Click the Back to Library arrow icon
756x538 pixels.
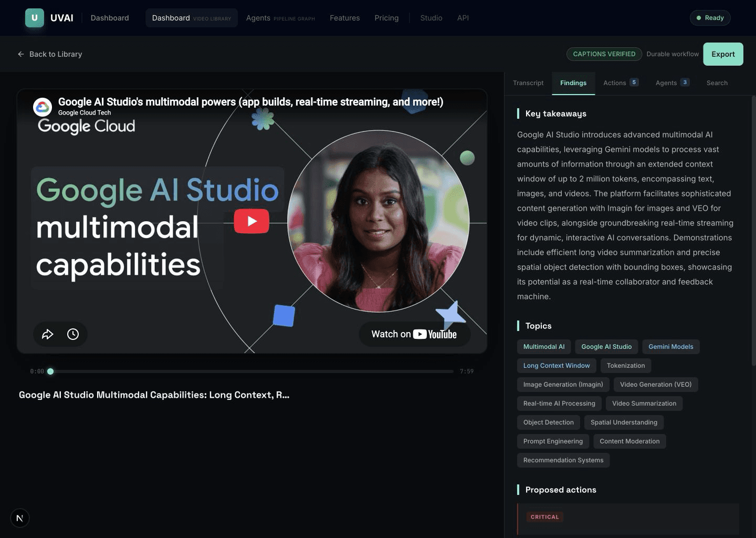tap(21, 54)
